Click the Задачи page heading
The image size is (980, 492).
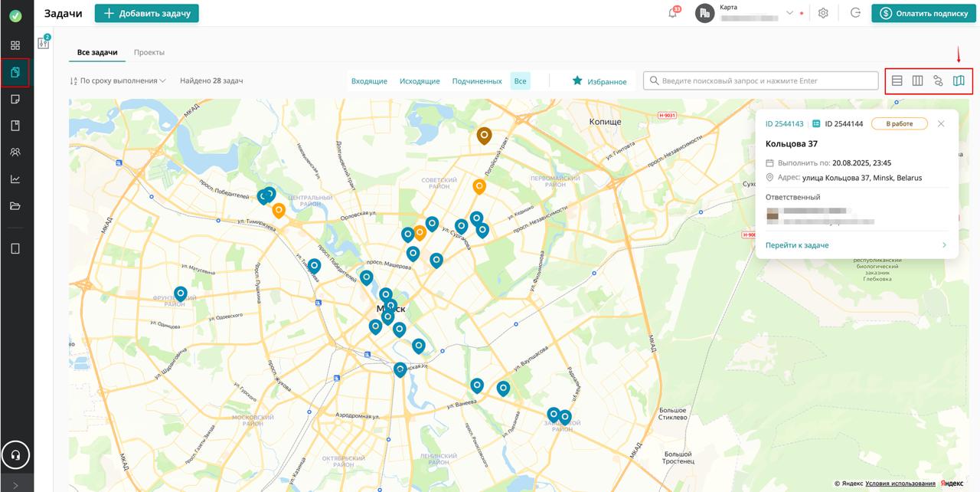coord(64,13)
